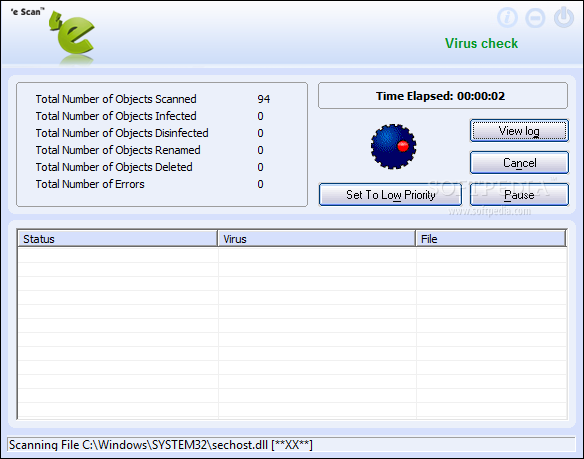
Task: Click the Total Number of Objects Deleted label
Action: coord(114,167)
